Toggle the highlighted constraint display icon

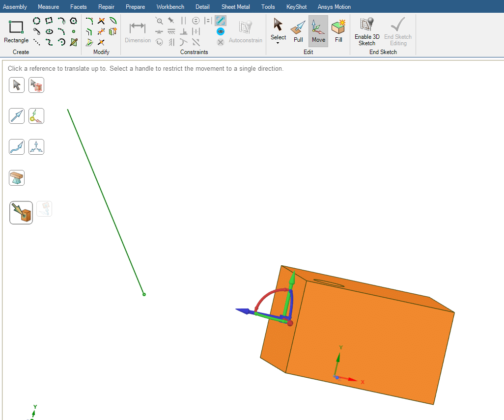221,21
